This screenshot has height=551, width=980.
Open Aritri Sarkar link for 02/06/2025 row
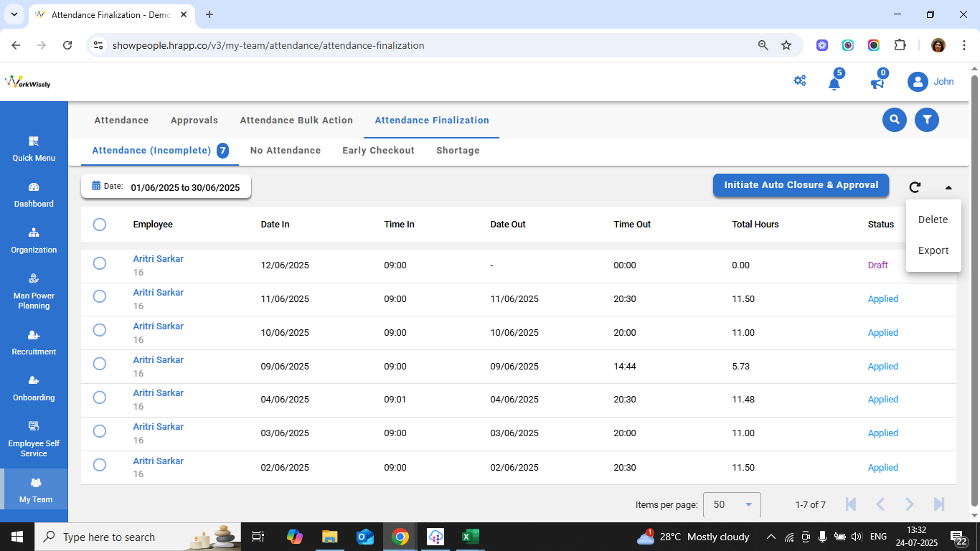159,461
